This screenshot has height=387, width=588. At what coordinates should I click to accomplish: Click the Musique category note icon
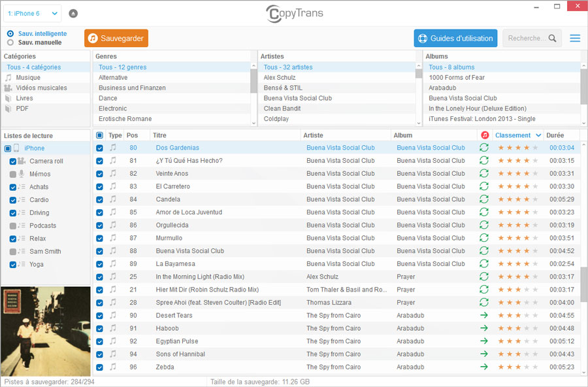pyautogui.click(x=8, y=78)
